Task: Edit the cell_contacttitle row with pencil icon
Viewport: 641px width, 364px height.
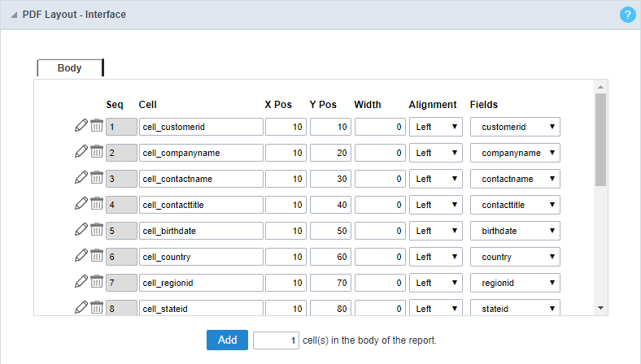Action: click(x=81, y=203)
